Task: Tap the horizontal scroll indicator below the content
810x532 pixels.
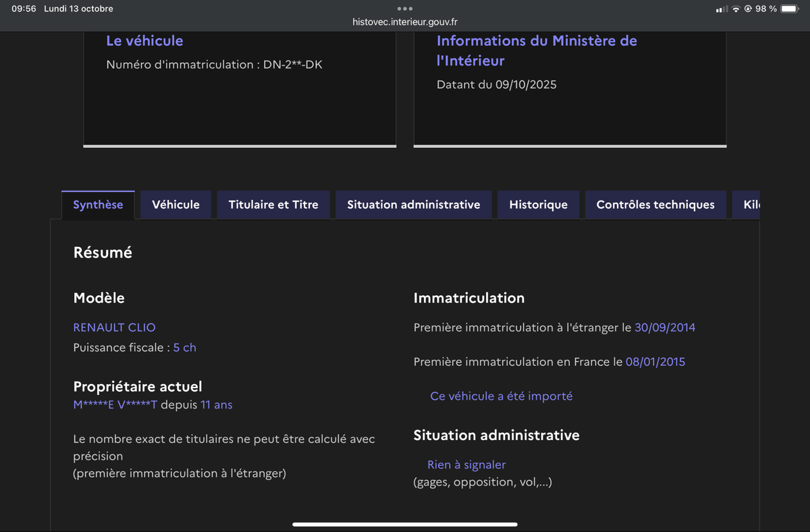Action: tap(405, 523)
